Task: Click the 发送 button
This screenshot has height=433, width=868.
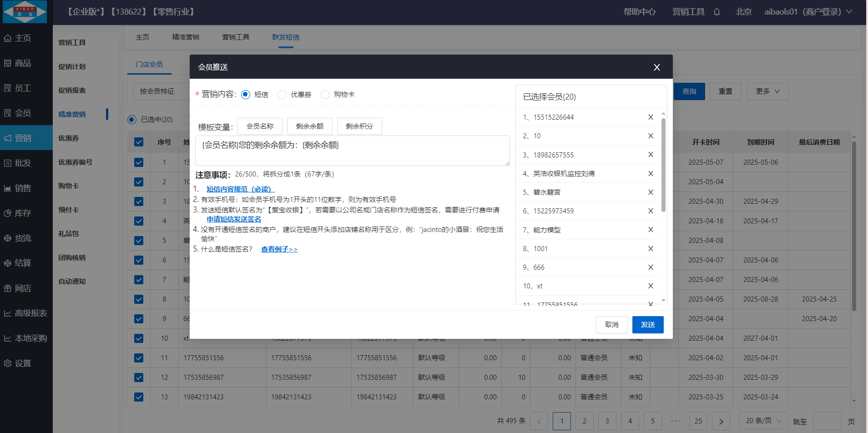Action: (647, 325)
